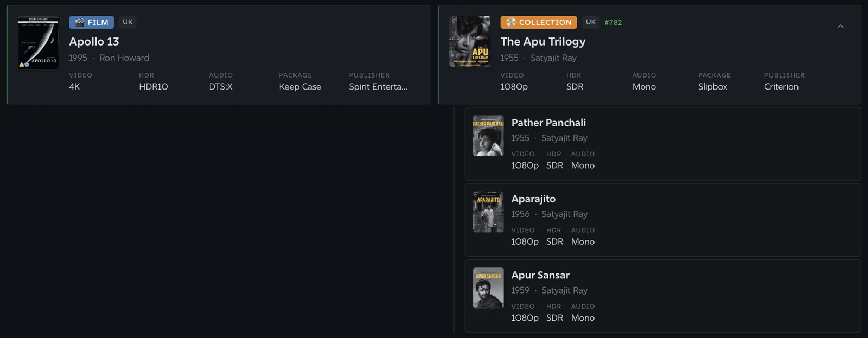Click The Apu Trilogy title

[543, 41]
